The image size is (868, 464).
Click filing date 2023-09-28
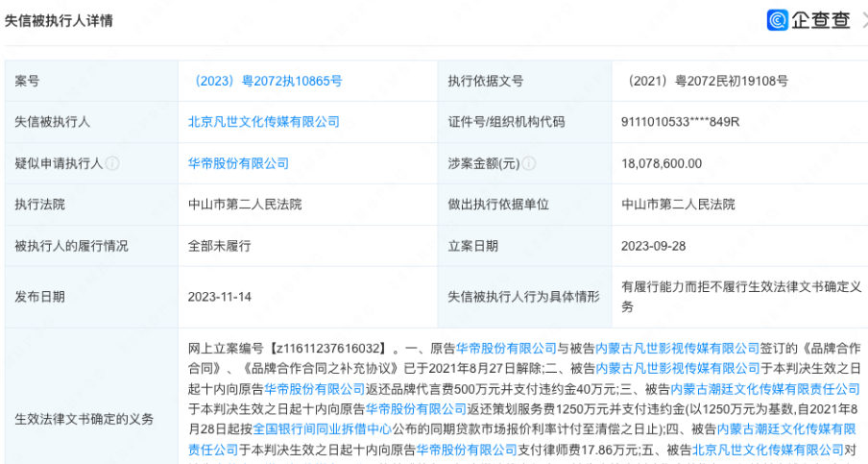point(653,246)
